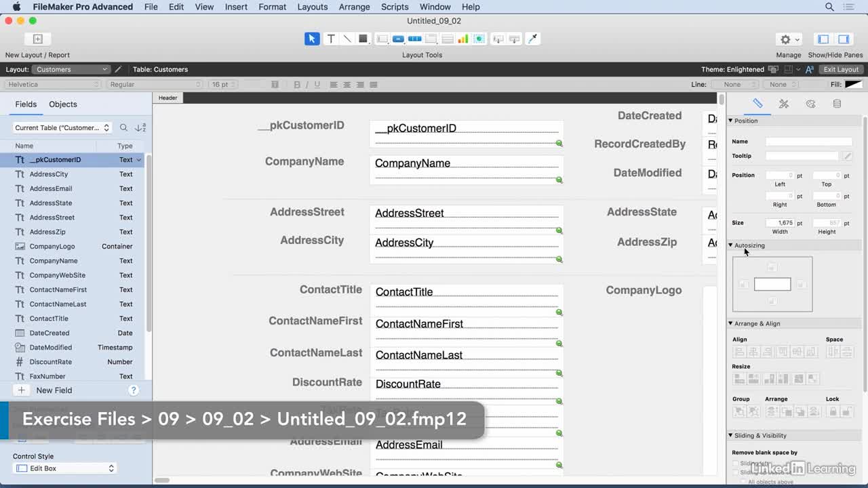Open the Arrange menu
The image size is (868, 488).
click(x=355, y=7)
